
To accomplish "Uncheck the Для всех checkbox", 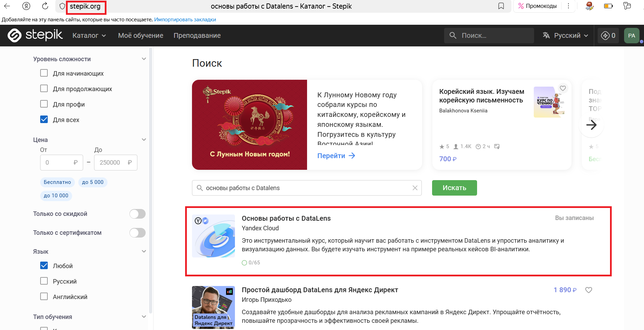I will [44, 120].
